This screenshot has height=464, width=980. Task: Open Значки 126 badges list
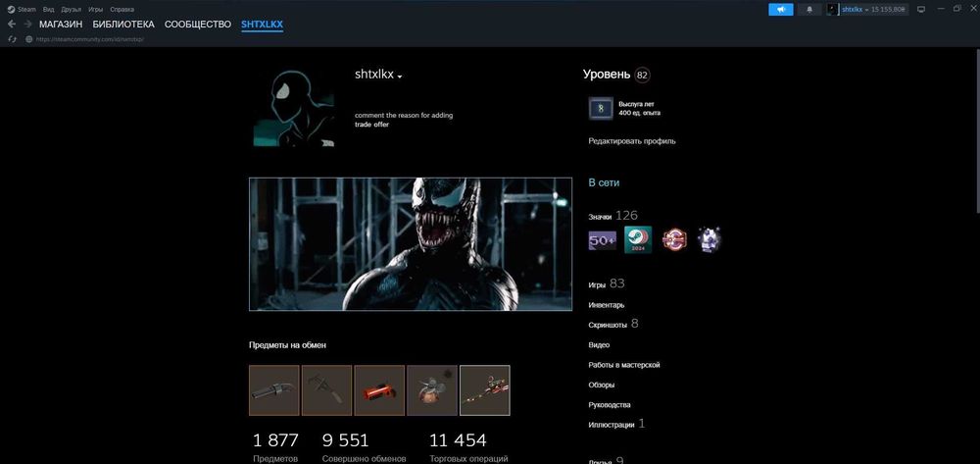(x=613, y=216)
